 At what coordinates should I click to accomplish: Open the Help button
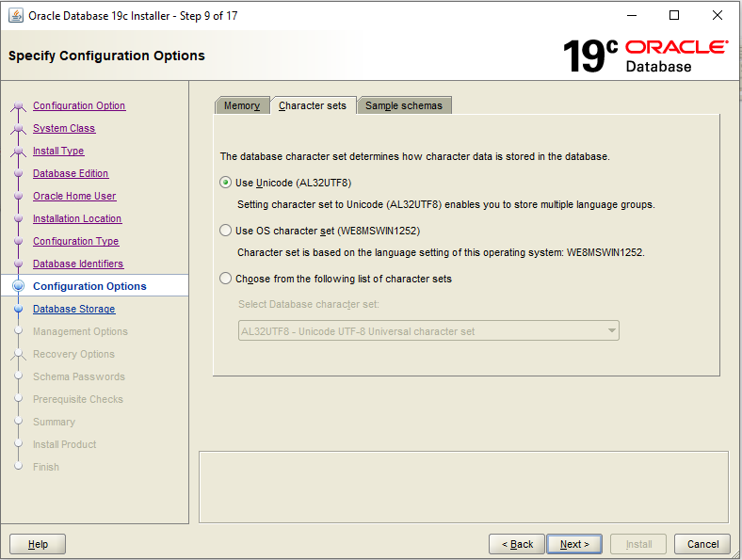pyautogui.click(x=38, y=544)
